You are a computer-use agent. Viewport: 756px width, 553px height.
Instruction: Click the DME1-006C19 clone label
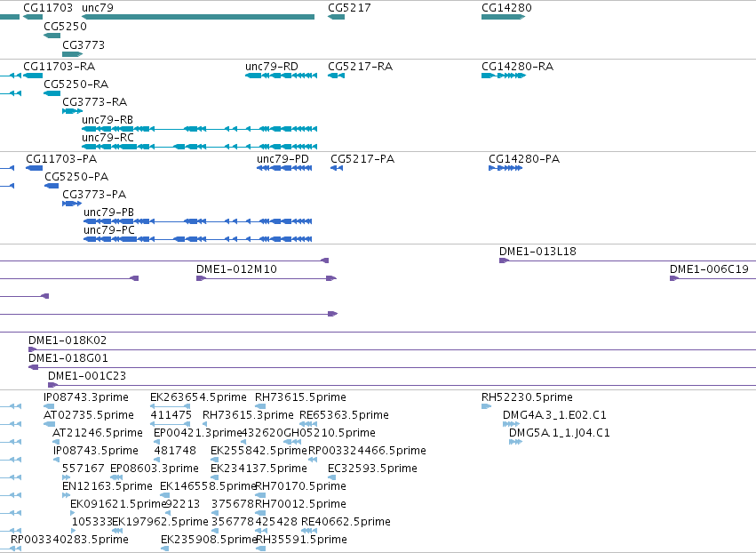tap(709, 269)
